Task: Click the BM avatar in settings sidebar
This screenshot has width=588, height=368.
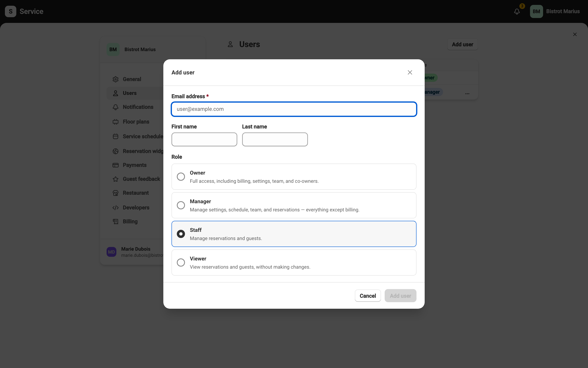Action: click(113, 49)
